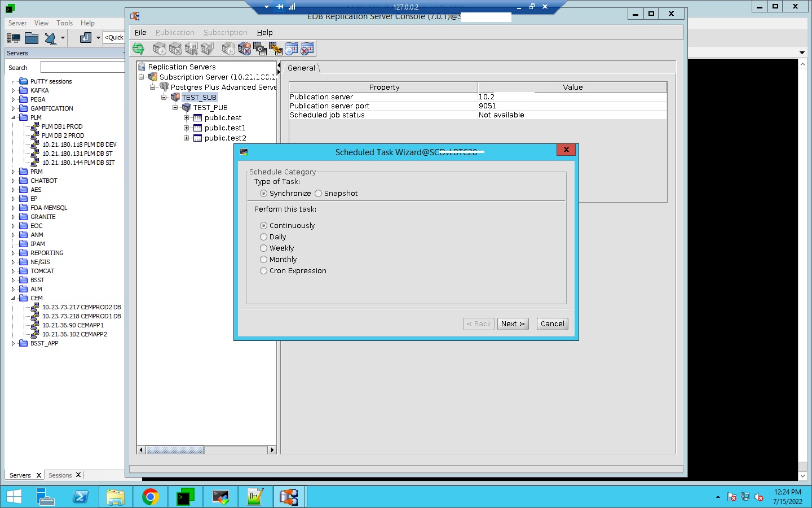Open the 10.21.36.90 CEMAPP1 session

click(x=73, y=325)
